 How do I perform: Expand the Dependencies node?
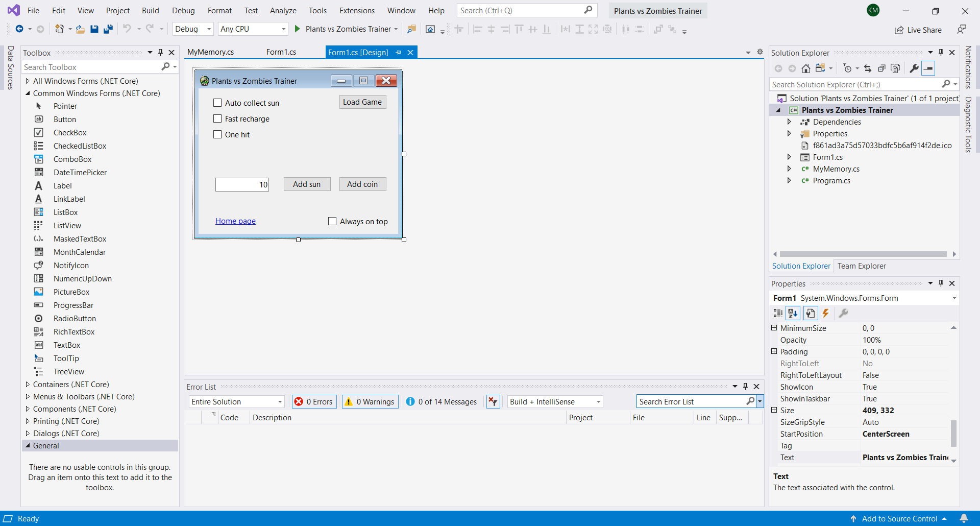click(x=789, y=122)
